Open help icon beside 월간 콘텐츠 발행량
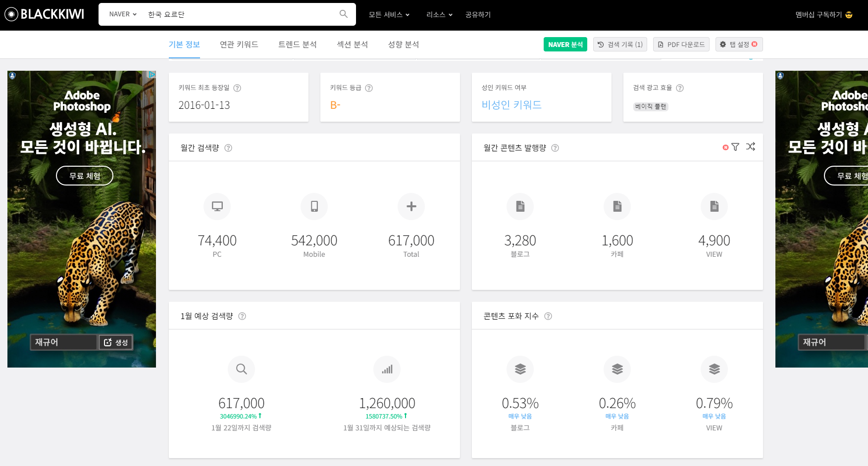The height and width of the screenshot is (466, 868). pyautogui.click(x=555, y=148)
